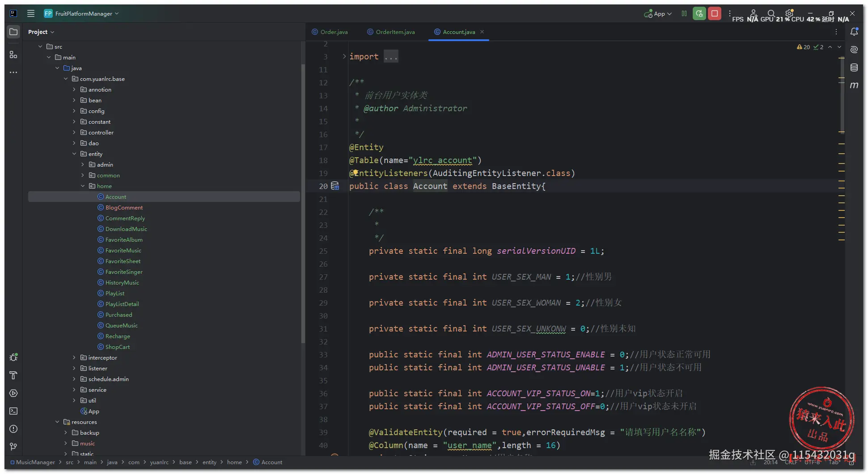This screenshot has height=474, width=868.
Task: Open IDE settings gear
Action: tap(789, 13)
